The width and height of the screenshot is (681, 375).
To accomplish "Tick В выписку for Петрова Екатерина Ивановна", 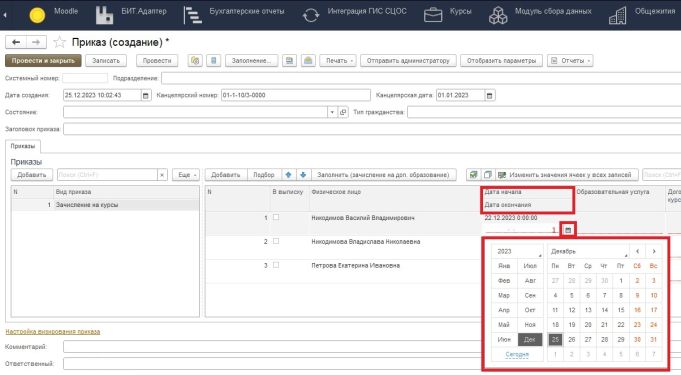I will pyautogui.click(x=276, y=265).
